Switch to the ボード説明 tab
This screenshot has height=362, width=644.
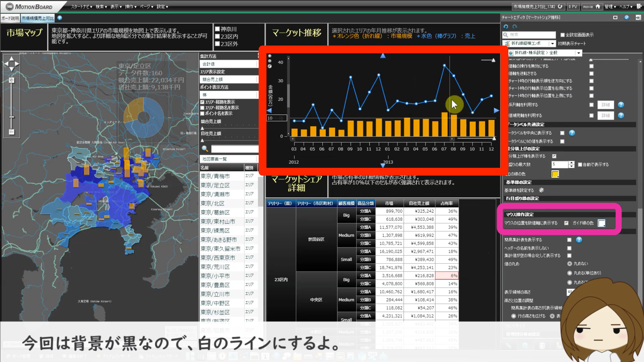point(10,18)
